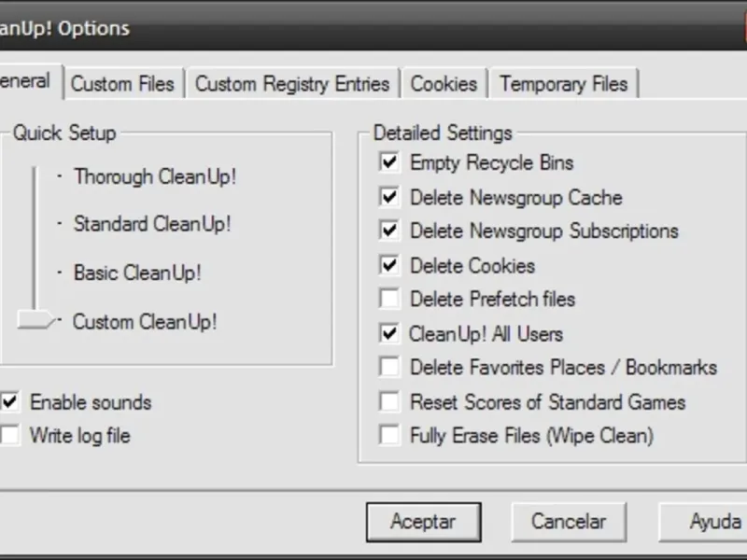747x560 pixels.
Task: Disable the Enable sounds checkbox
Action: pos(10,402)
